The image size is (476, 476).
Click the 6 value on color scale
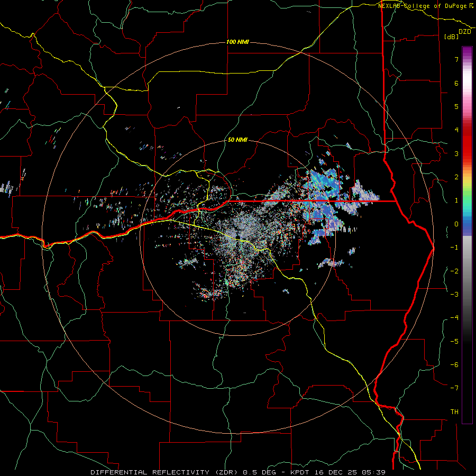(x=456, y=83)
